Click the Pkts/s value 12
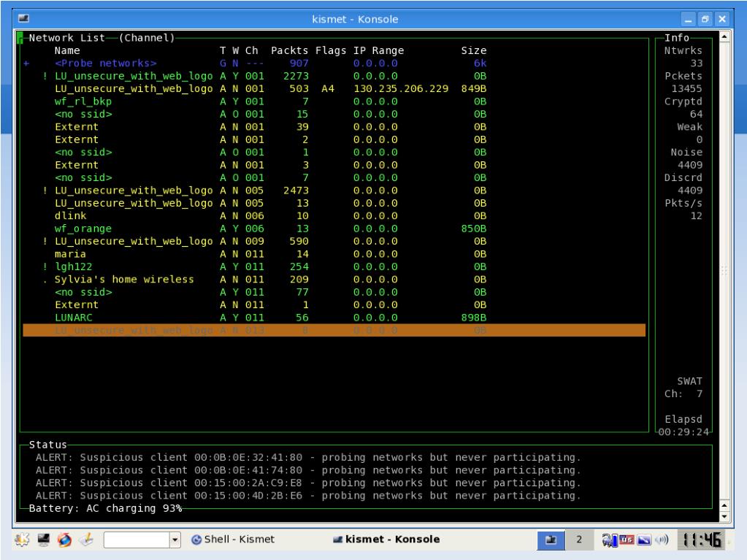 pyautogui.click(x=697, y=215)
